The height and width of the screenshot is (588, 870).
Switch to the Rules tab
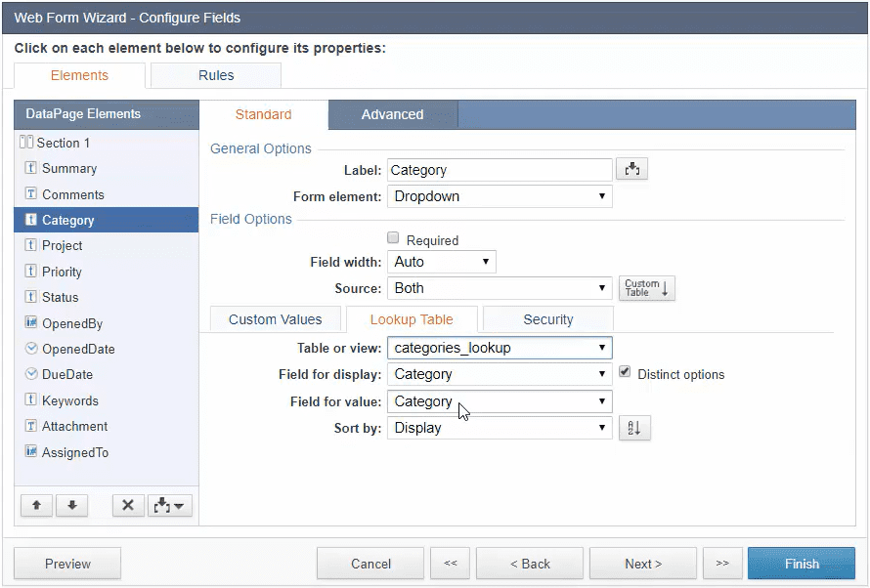point(216,75)
